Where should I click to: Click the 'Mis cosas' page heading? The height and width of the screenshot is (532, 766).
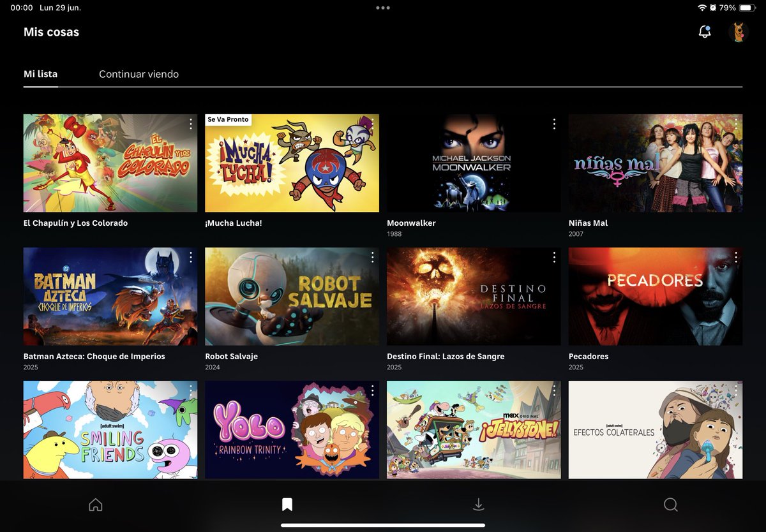[51, 32]
